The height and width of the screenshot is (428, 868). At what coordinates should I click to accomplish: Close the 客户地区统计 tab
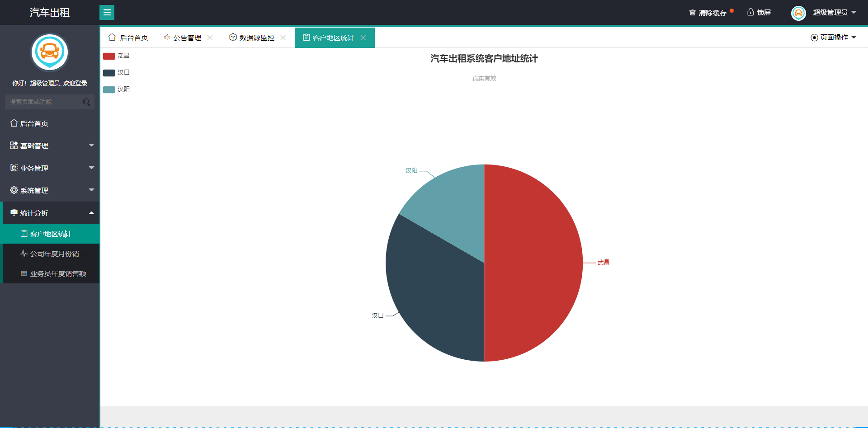[363, 38]
